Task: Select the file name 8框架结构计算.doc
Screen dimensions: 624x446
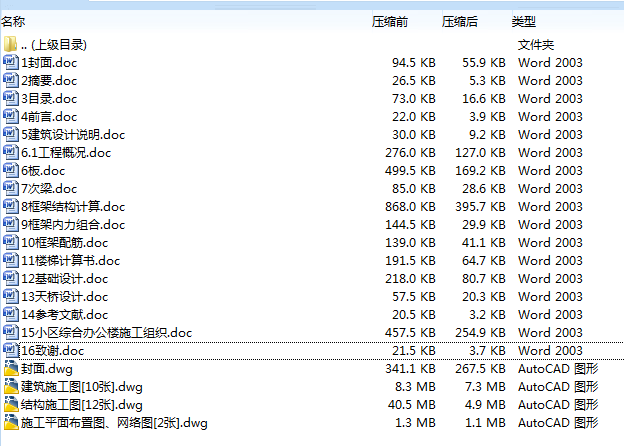Action: click(x=73, y=206)
